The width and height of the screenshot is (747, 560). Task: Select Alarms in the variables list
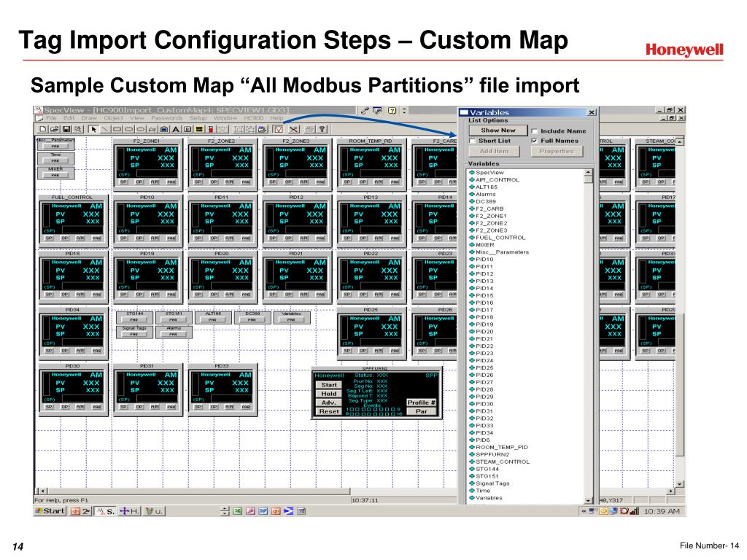(485, 194)
